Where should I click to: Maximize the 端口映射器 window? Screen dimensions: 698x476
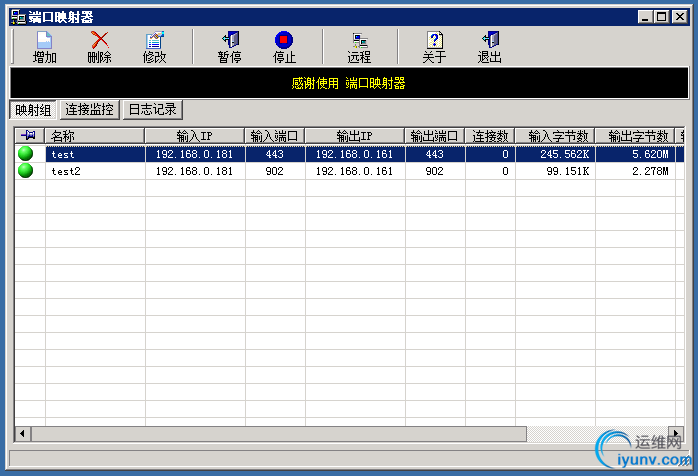pos(661,17)
